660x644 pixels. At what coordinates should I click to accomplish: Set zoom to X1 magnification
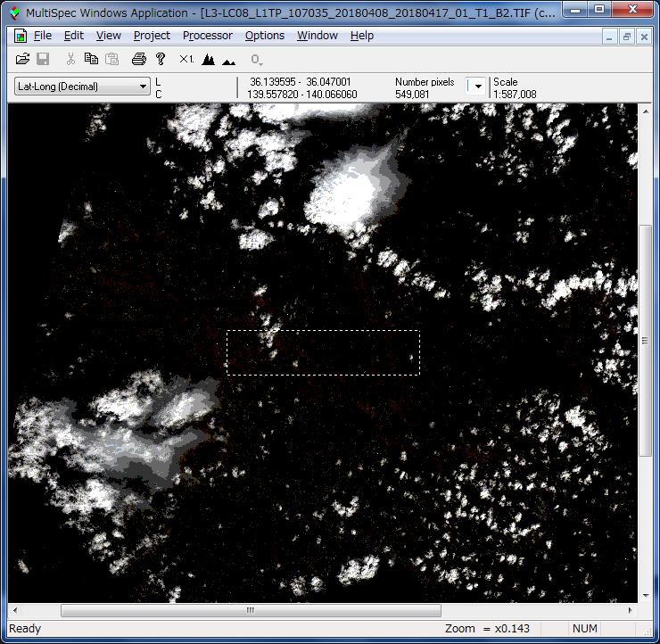tap(186, 59)
